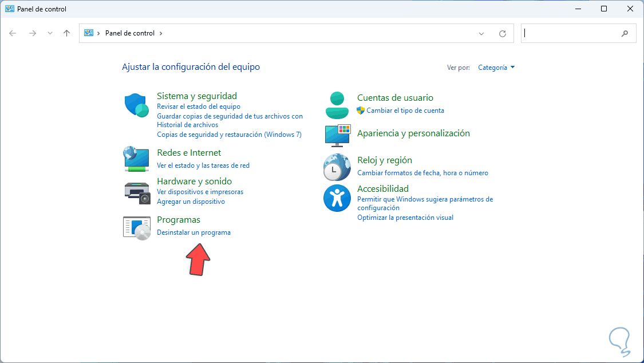Open Guardar copias de seguridad con Historial de archivos

tap(230, 120)
